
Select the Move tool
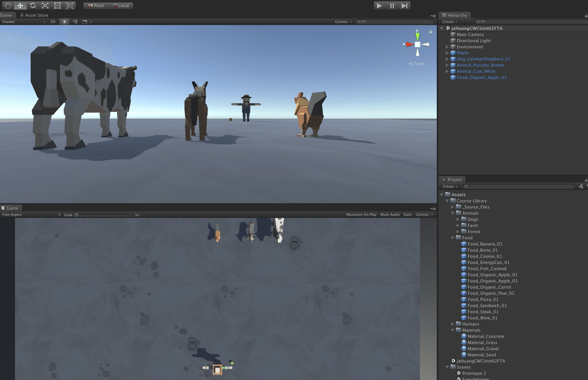pyautogui.click(x=20, y=6)
